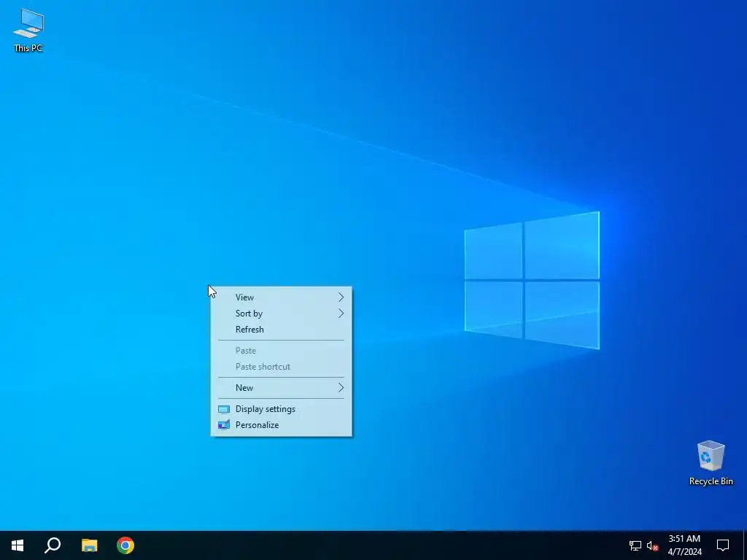Click the taskbar clock and date
This screenshot has width=747, height=560.
tap(684, 545)
